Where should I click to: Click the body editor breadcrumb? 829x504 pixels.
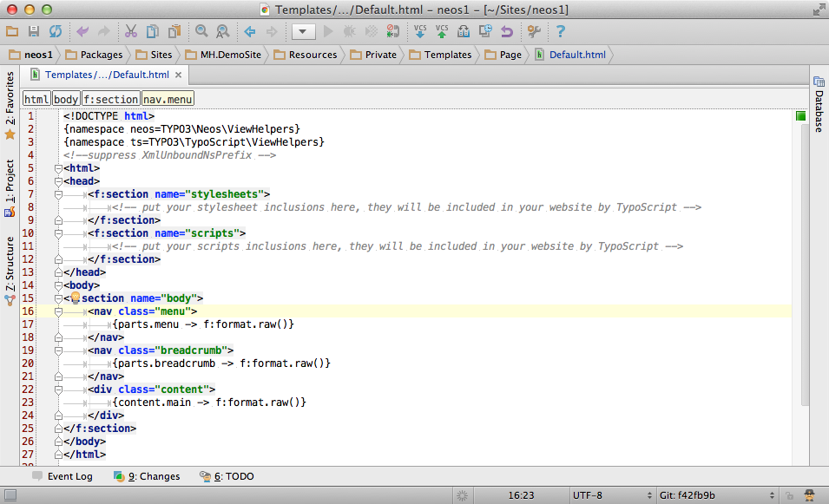pos(66,99)
